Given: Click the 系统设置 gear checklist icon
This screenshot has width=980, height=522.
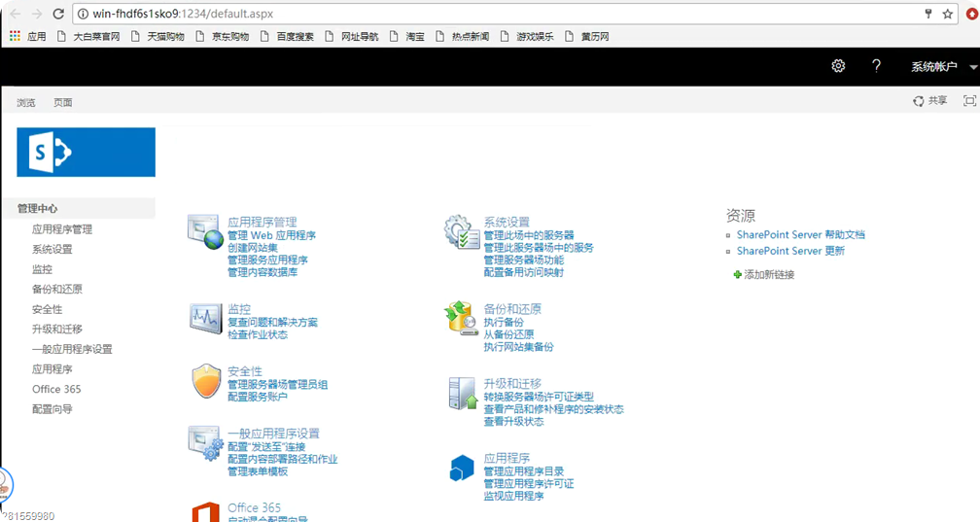Looking at the screenshot, I should (x=462, y=232).
